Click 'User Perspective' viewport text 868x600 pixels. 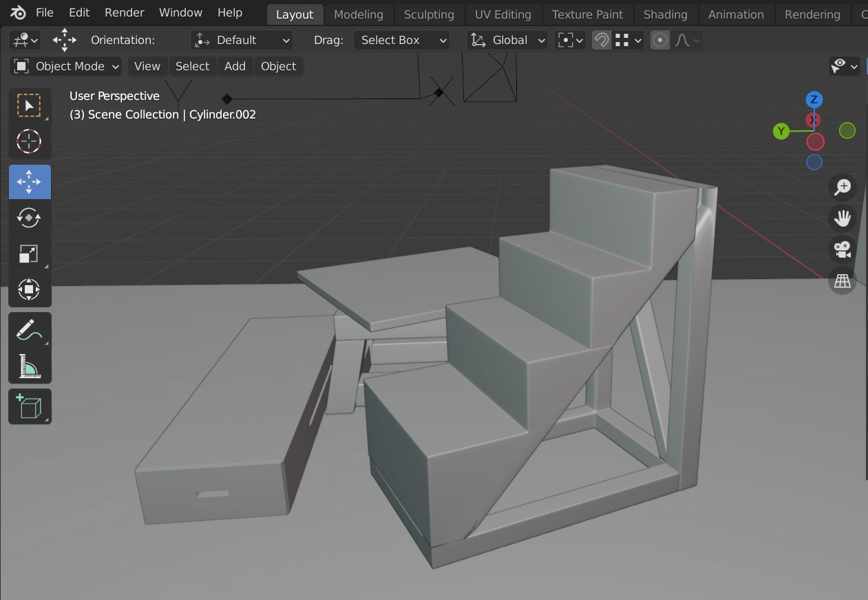114,96
